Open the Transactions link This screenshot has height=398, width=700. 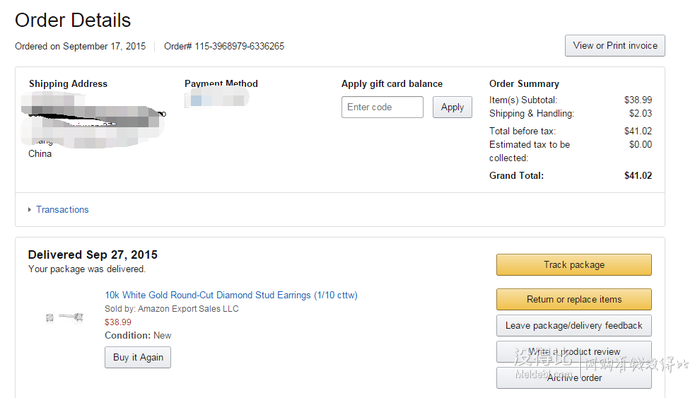coord(62,209)
